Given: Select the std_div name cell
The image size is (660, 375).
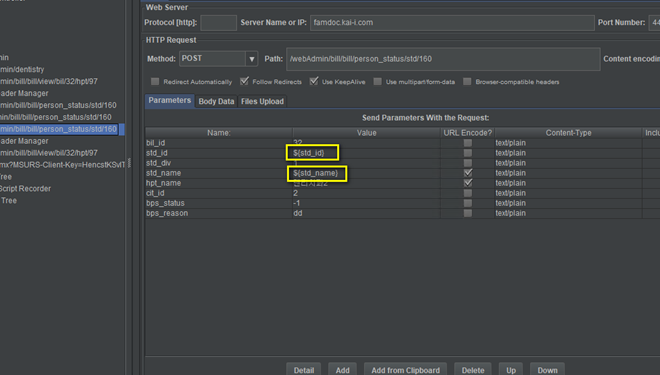Looking at the screenshot, I should click(x=219, y=163).
